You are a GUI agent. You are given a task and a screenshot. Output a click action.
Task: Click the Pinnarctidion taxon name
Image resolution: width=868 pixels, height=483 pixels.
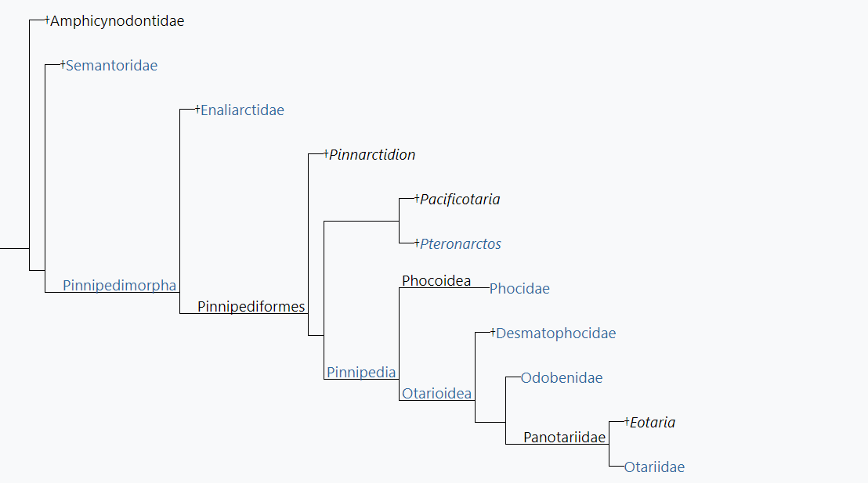372,155
